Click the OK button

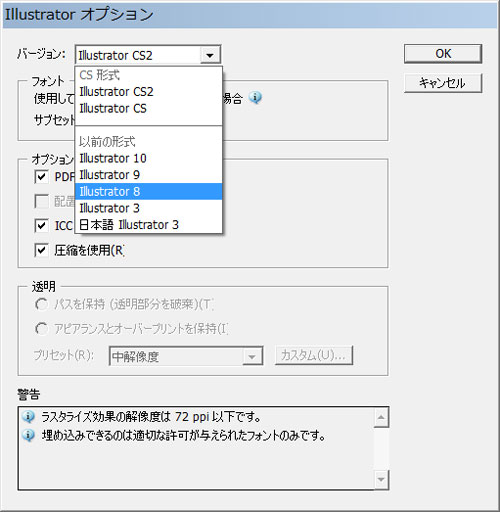point(443,54)
